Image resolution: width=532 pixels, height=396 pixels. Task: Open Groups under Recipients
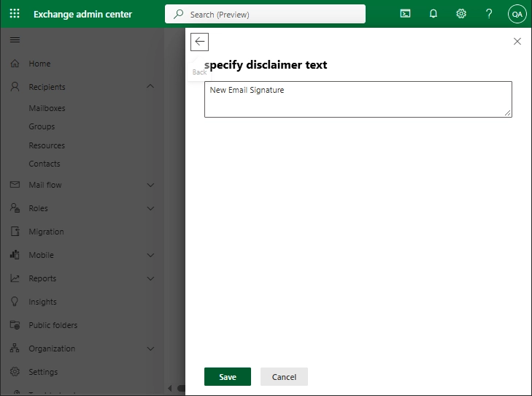pyautogui.click(x=42, y=126)
